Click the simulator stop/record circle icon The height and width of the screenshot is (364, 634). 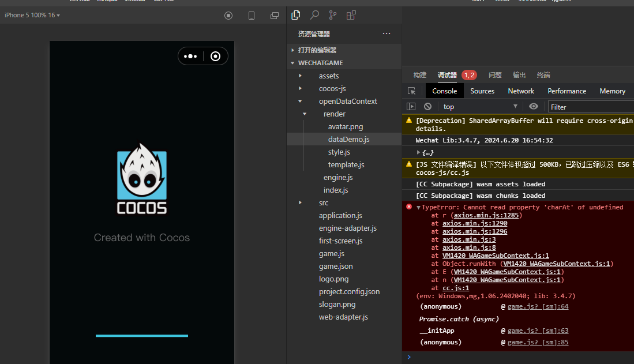pyautogui.click(x=228, y=16)
